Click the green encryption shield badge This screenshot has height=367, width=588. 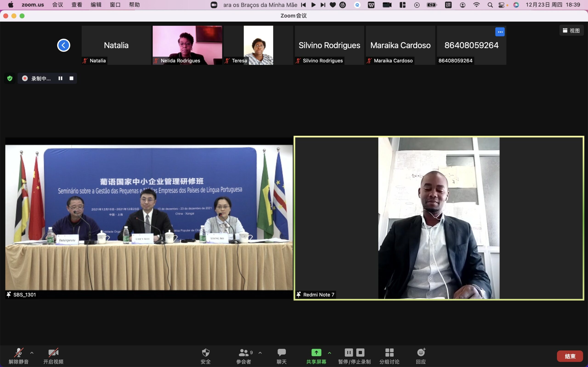(10, 78)
